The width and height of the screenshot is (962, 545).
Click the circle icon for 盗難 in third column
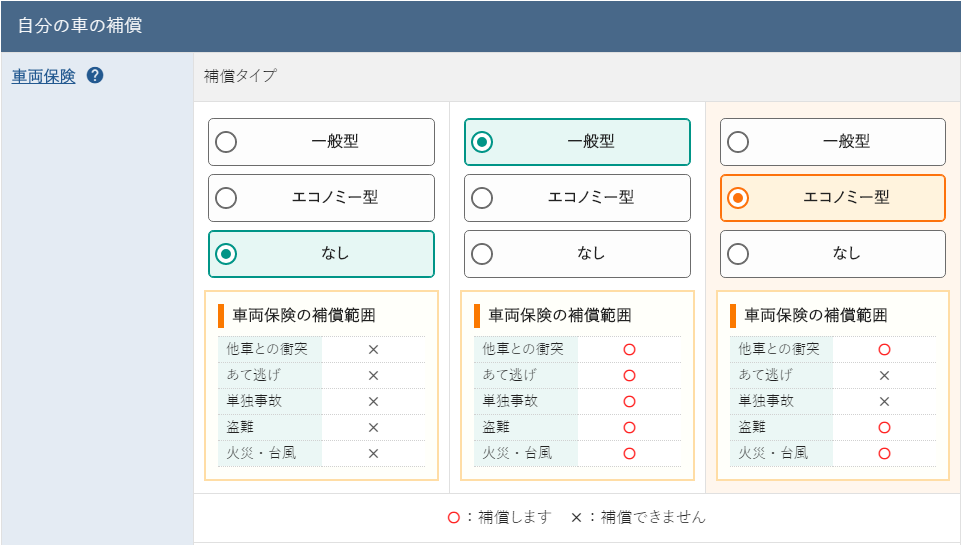884,427
